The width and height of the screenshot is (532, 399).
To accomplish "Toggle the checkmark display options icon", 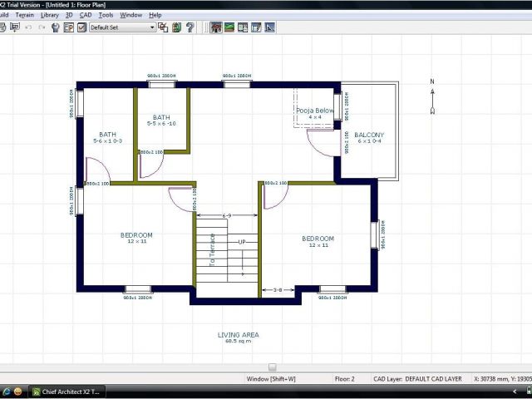I will pyautogui.click(x=81, y=27).
